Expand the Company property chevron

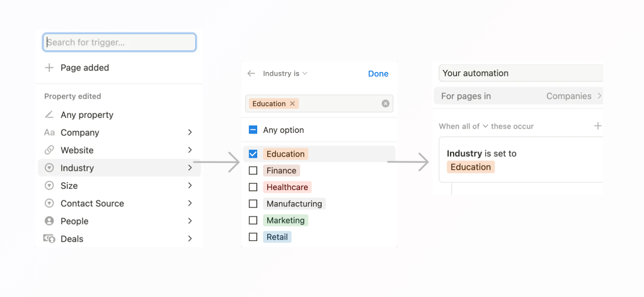pyautogui.click(x=190, y=132)
